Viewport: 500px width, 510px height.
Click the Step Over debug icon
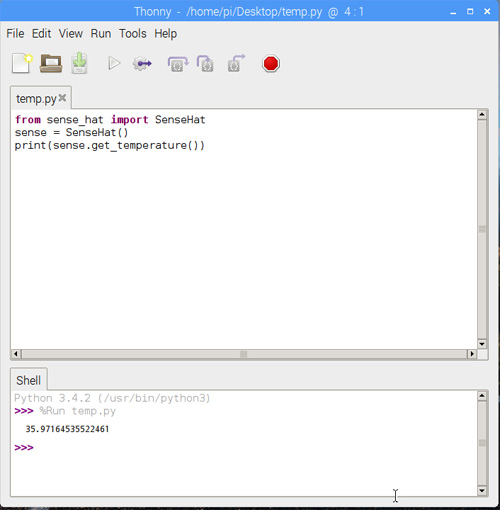(x=178, y=63)
